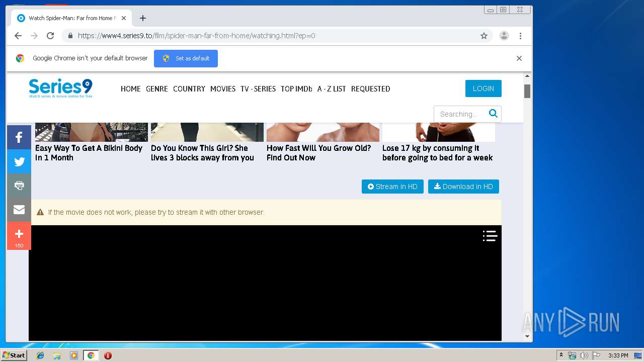Click the network tray icon
The image size is (644, 362).
click(x=572, y=355)
